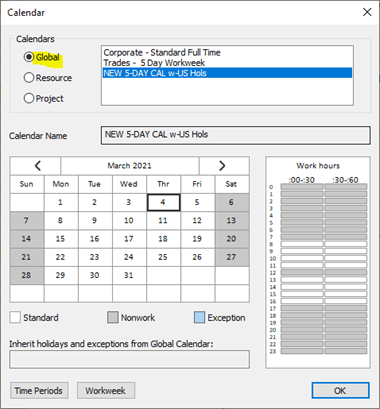Select Corporate - Standard Full Time calendar

(x=227, y=52)
